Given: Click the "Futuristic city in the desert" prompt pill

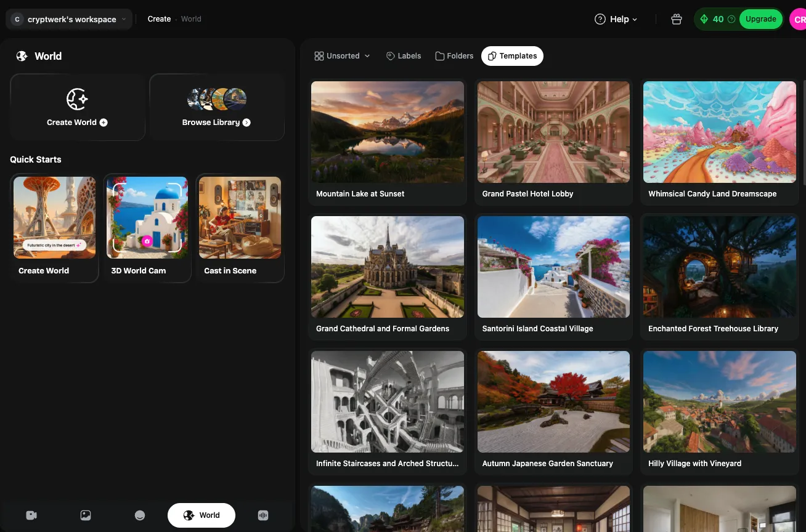Looking at the screenshot, I should point(54,245).
